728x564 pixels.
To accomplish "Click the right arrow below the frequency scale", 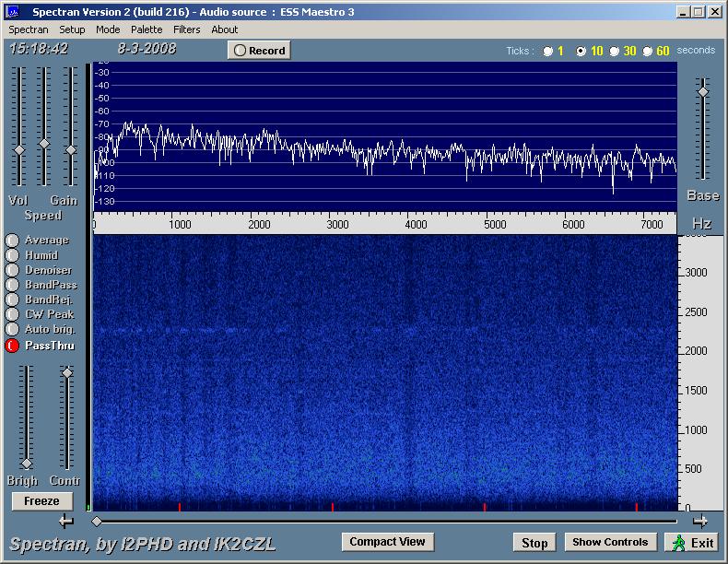I will [700, 521].
